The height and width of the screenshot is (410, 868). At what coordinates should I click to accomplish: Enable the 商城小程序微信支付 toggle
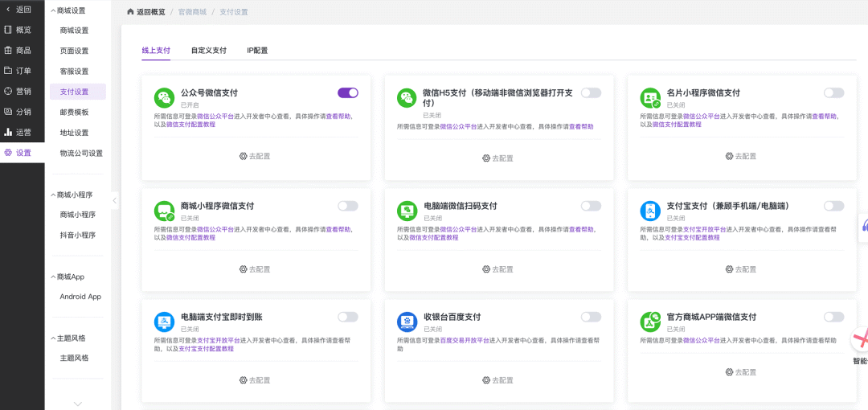347,206
